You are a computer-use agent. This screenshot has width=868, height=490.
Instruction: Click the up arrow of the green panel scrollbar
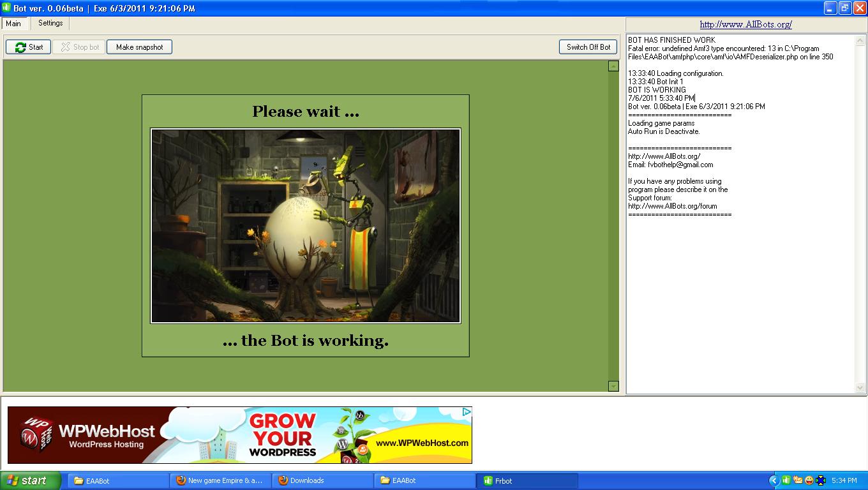(613, 66)
